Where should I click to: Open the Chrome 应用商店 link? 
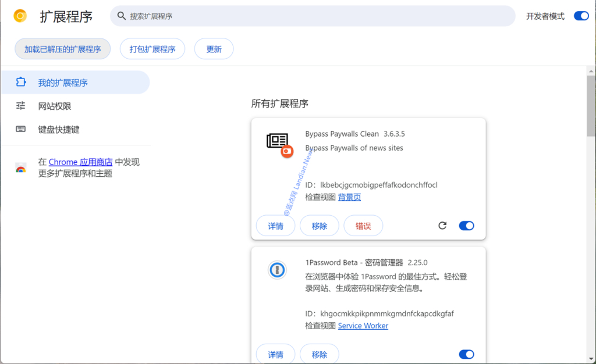pyautogui.click(x=80, y=162)
